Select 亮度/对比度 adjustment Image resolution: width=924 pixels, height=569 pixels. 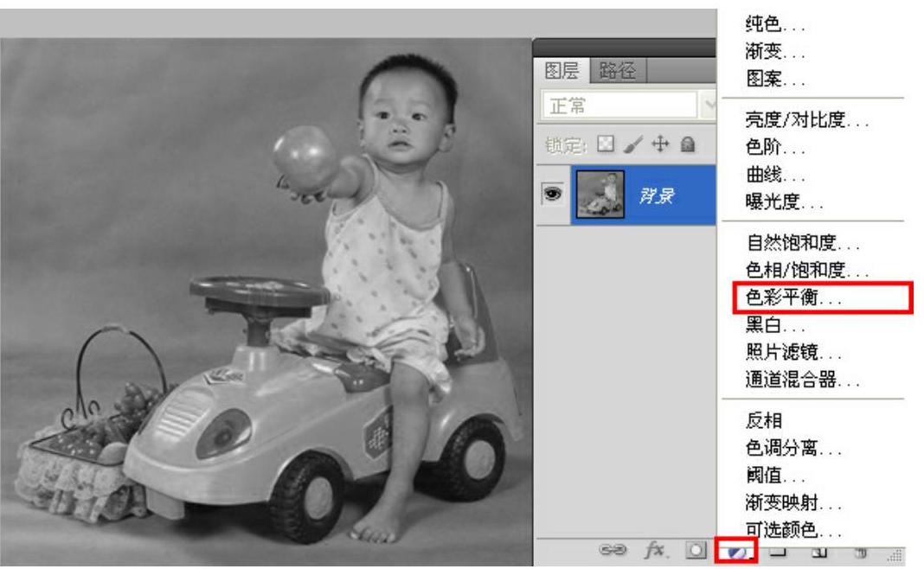tap(806, 119)
